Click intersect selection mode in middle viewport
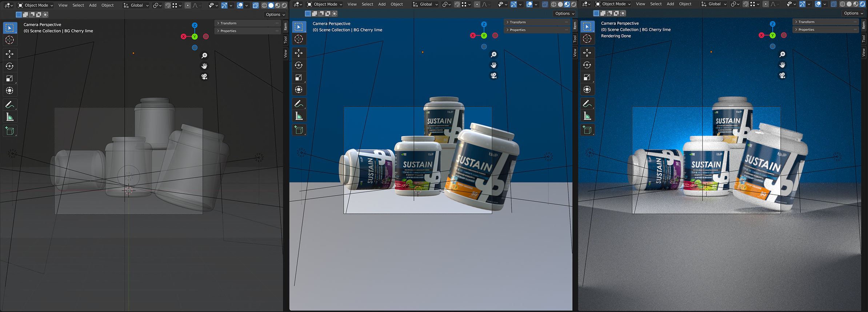The width and height of the screenshot is (868, 312). [x=335, y=13]
